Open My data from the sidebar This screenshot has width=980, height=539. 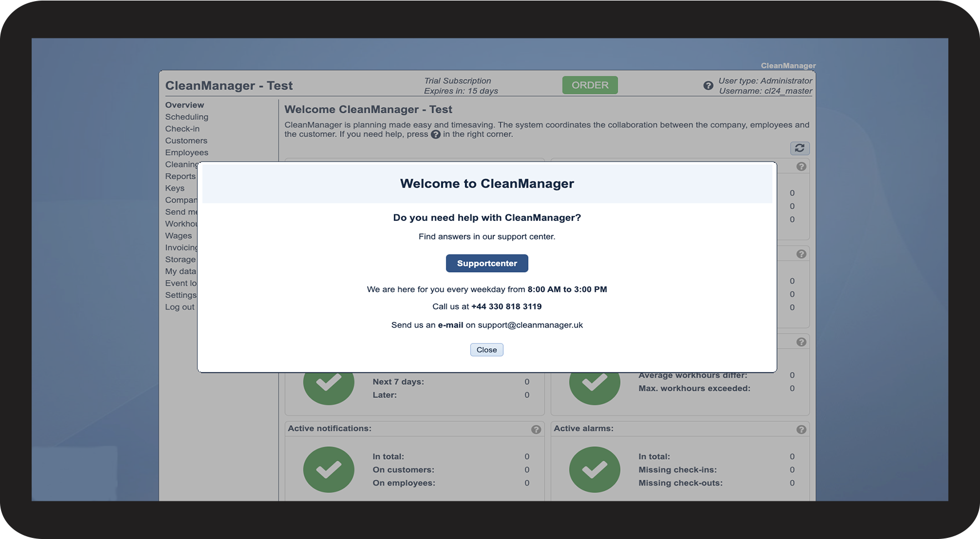point(181,271)
